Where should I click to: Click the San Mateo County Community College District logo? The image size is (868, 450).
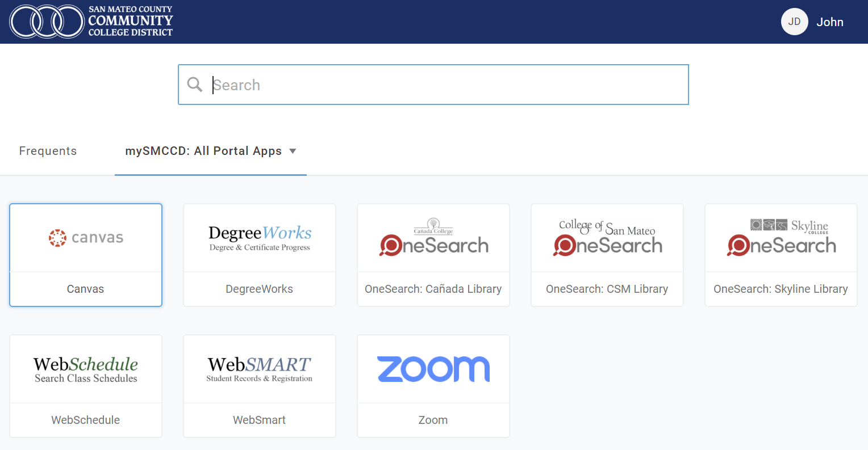(91, 22)
